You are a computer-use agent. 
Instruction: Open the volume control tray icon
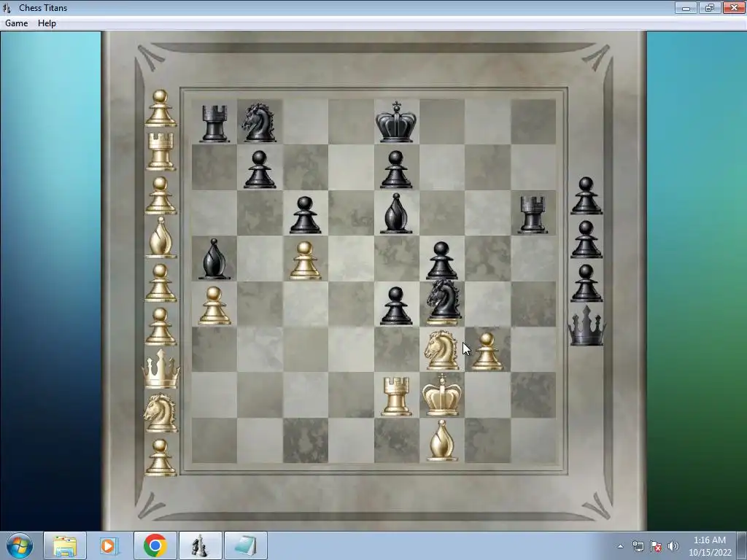click(x=673, y=546)
